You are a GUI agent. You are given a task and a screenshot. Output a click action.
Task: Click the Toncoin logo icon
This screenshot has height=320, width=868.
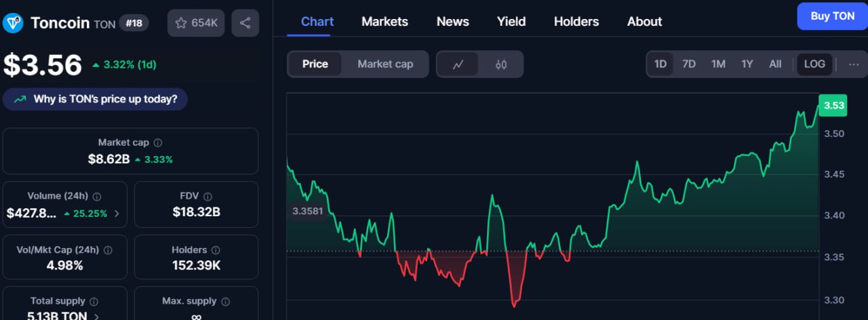14,23
